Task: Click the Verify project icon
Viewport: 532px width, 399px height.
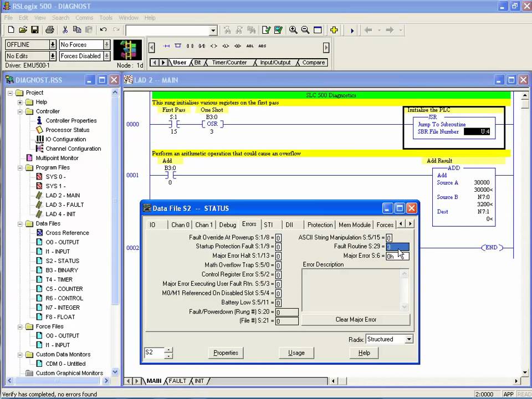Action: point(278,30)
